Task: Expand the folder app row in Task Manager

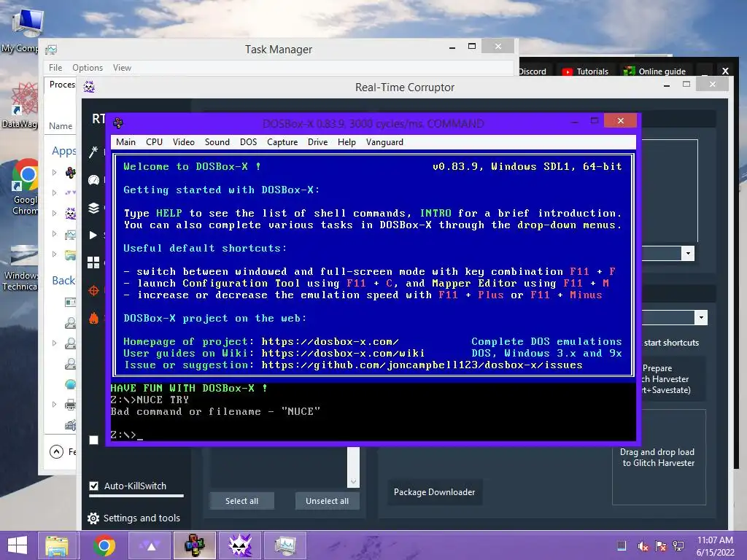Action: tap(54, 254)
